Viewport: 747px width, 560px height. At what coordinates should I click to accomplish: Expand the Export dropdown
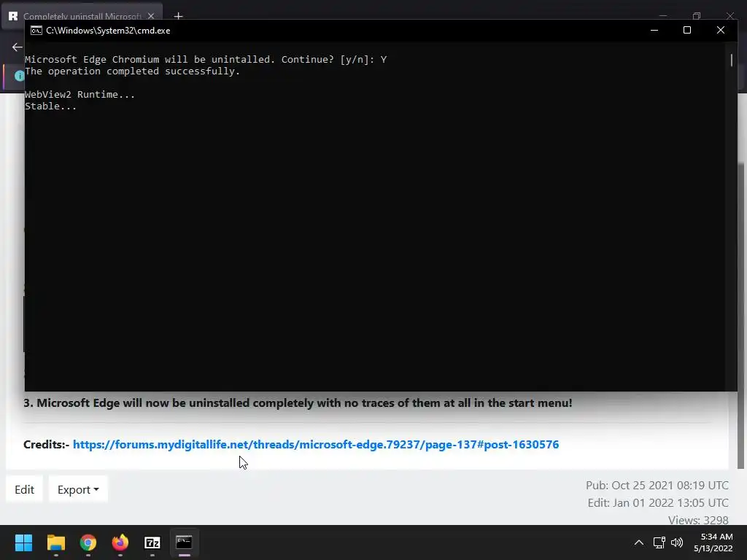click(x=78, y=489)
